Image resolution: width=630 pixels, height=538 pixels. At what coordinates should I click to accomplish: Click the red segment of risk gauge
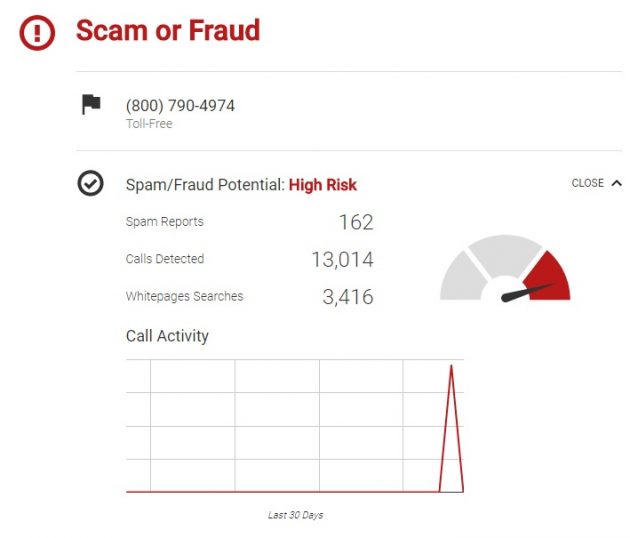[x=549, y=273]
